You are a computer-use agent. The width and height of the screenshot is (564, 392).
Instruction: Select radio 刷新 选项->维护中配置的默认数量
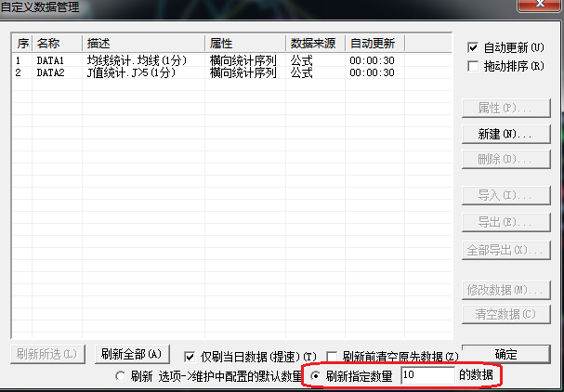[121, 376]
